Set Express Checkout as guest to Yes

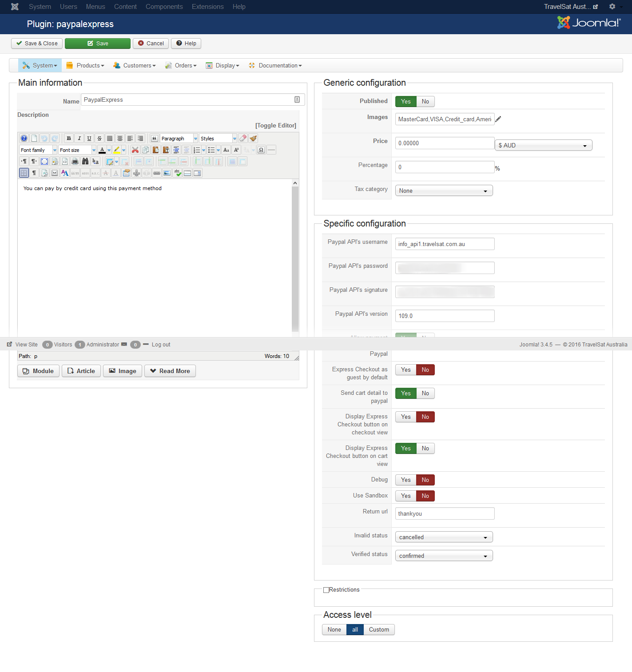tap(406, 370)
